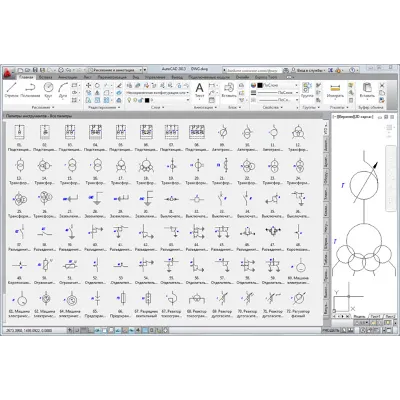Select the Text annotation tool with large A
The height and width of the screenshot is (400, 400).
199,90
